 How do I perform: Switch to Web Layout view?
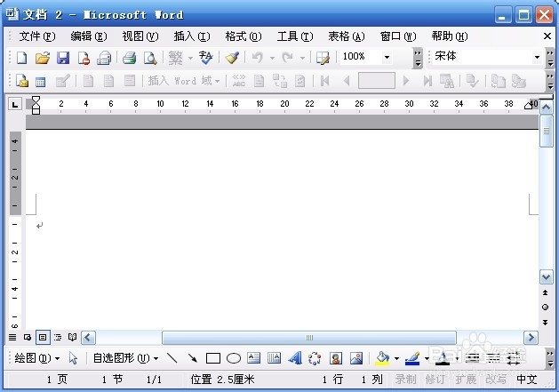pyautogui.click(x=28, y=337)
